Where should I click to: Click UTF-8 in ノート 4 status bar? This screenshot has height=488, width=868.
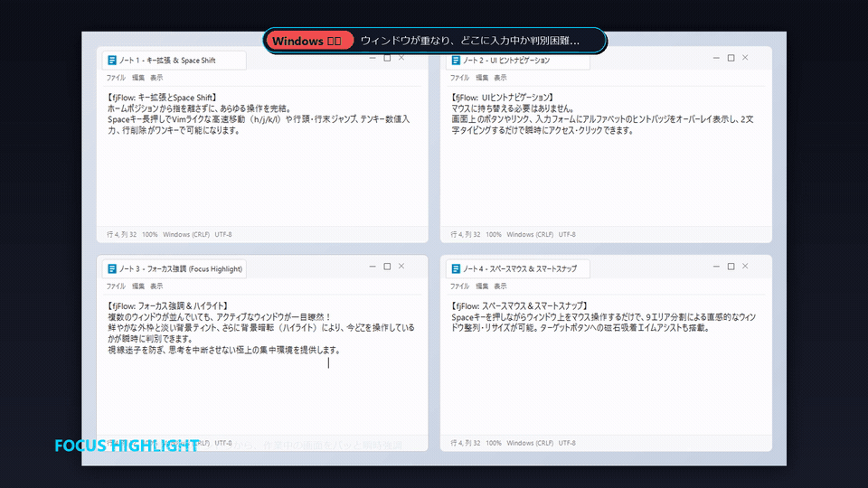[x=567, y=443]
